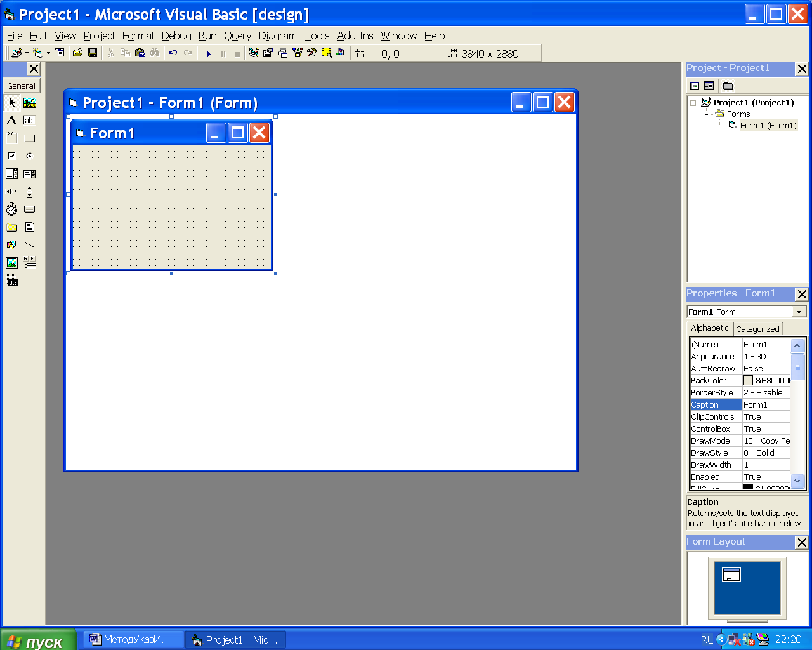Click the BackColor color swatch
The width and height of the screenshot is (812, 650).
(748, 380)
